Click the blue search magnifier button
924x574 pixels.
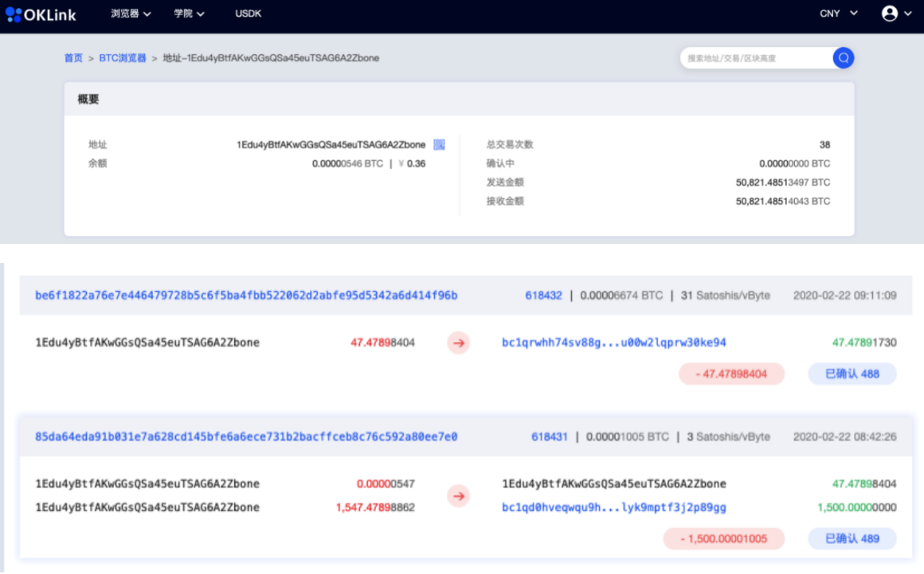(844, 57)
